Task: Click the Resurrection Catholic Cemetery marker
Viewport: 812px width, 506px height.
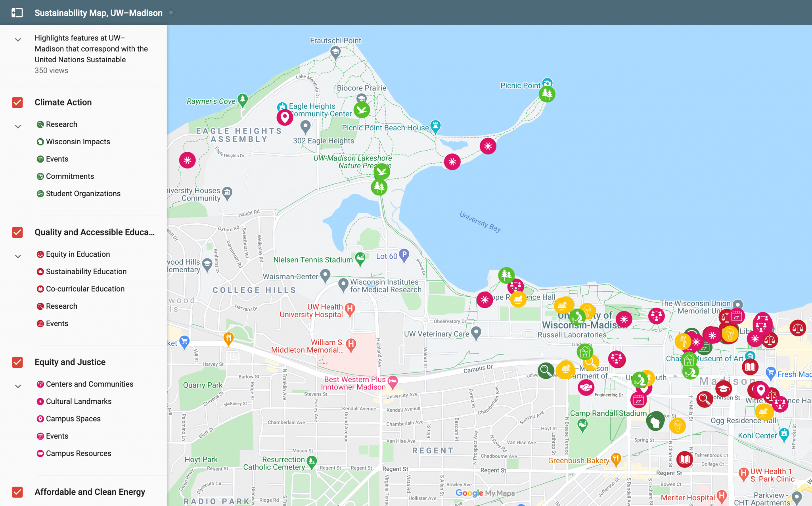Action: click(x=312, y=462)
